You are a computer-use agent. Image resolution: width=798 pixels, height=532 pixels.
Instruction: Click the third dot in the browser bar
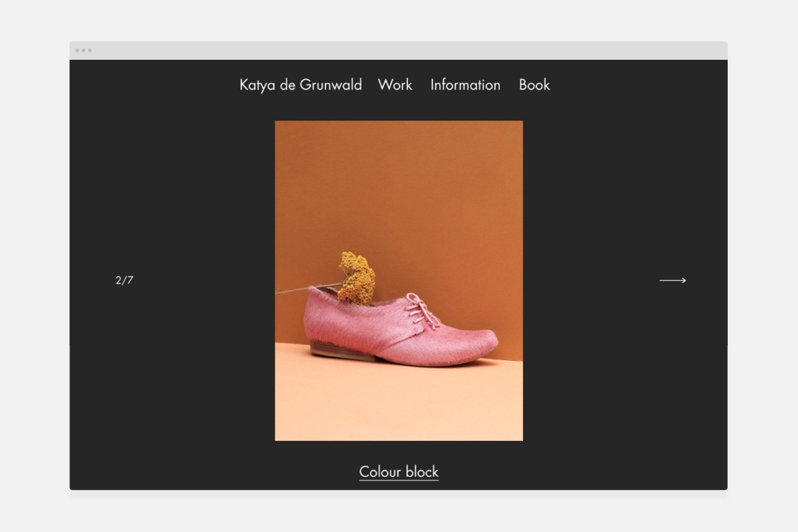90,50
